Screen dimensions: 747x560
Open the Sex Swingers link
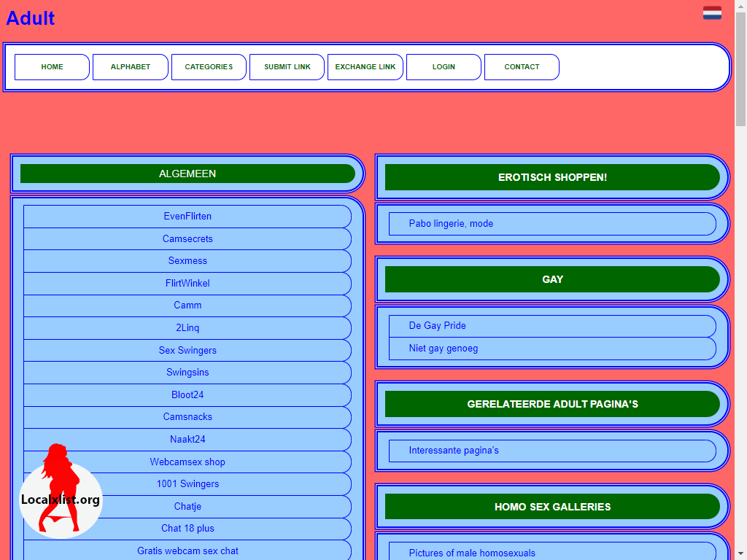pos(187,350)
